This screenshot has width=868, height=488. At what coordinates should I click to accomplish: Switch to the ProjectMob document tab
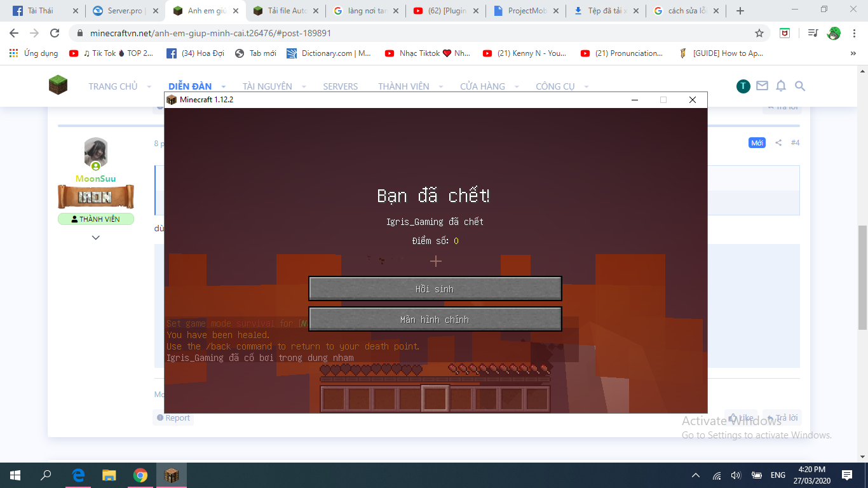[x=527, y=11]
